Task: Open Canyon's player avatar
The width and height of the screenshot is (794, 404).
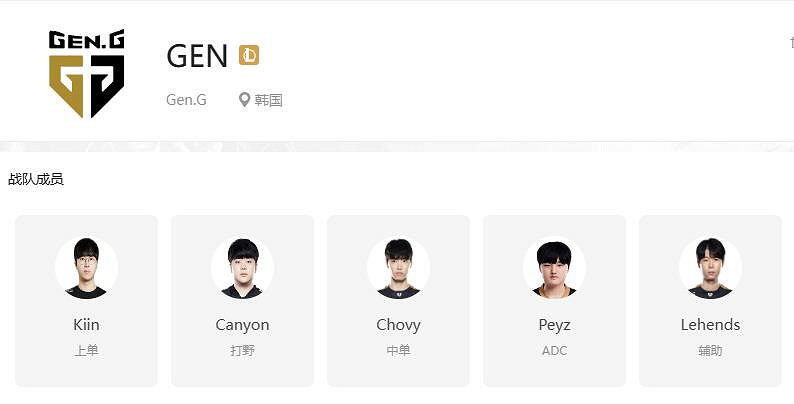Action: (x=243, y=267)
